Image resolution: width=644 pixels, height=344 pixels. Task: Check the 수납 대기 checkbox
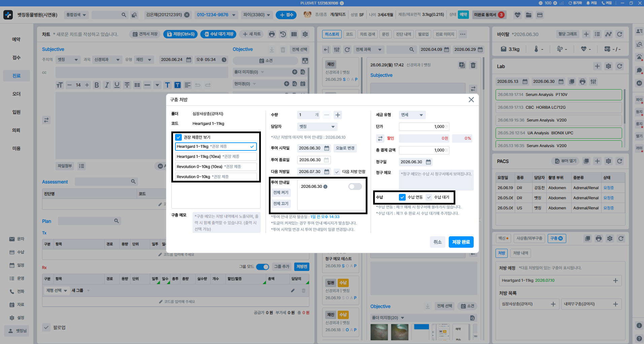coord(429,197)
